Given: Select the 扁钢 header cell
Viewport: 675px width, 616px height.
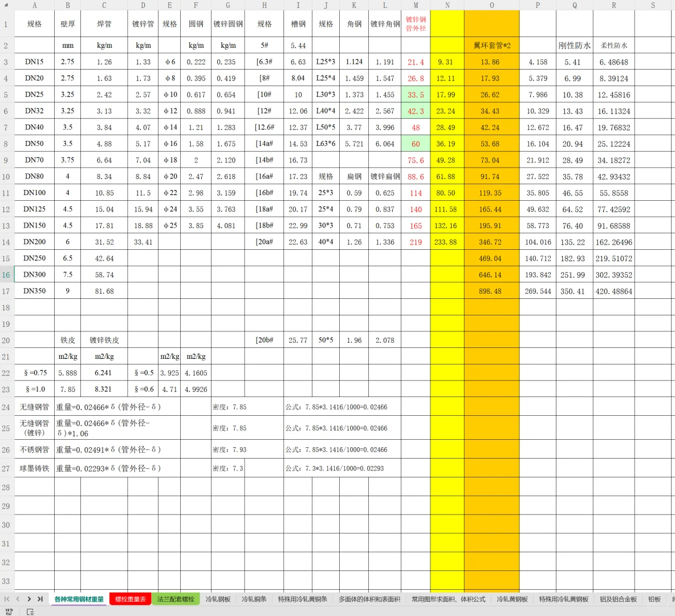Looking at the screenshot, I should [354, 176].
